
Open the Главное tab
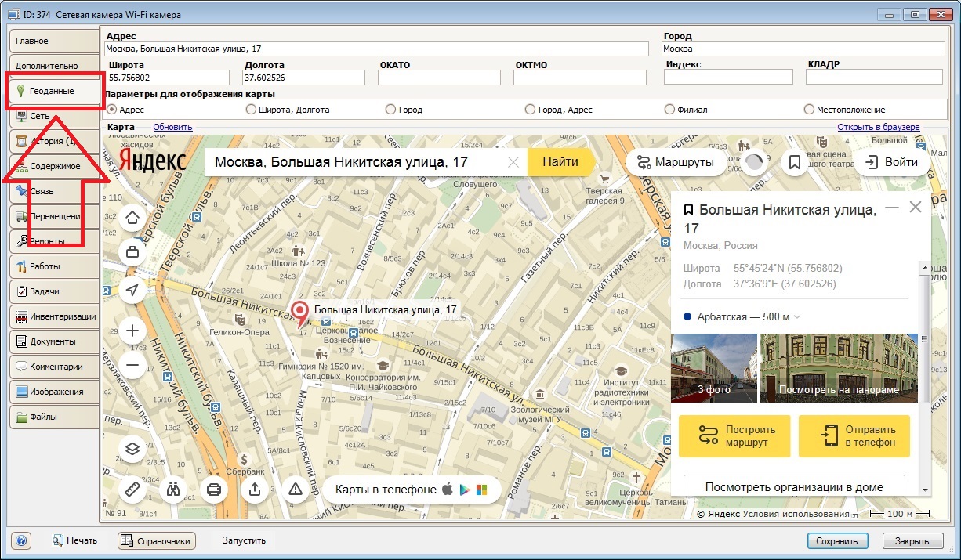[x=54, y=41]
